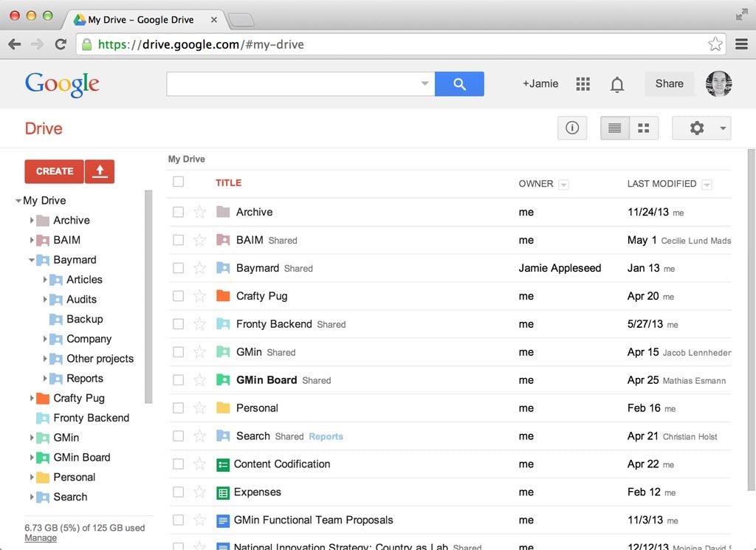Collapse the Baymard folder in sidebar
The image size is (756, 550).
click(x=32, y=260)
